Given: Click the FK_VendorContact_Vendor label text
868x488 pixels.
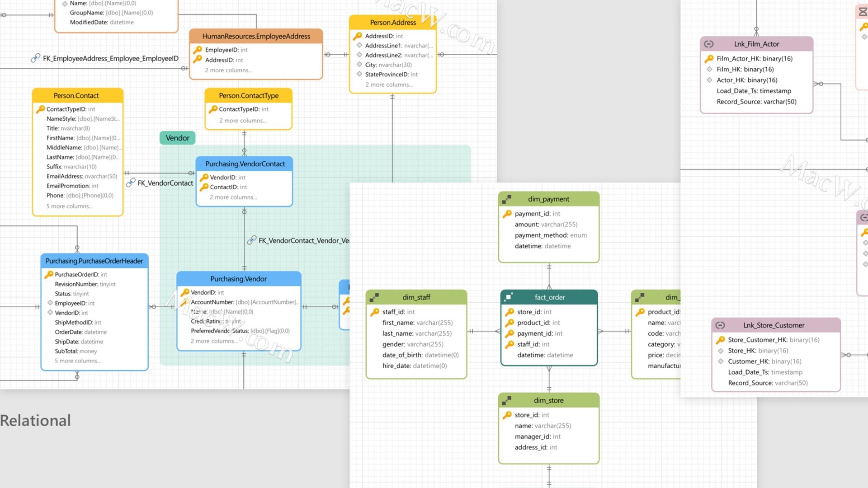Looking at the screenshot, I should click(304, 240).
